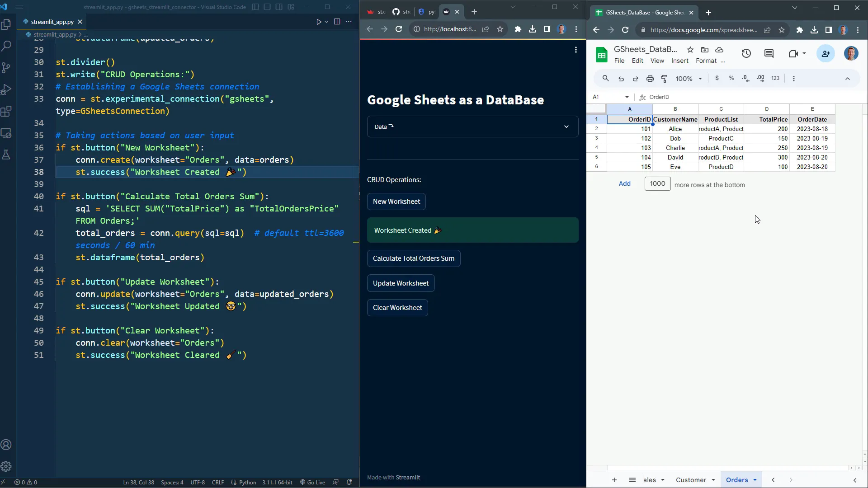
Task: Click the Update Worksheet button
Action: [x=401, y=283]
